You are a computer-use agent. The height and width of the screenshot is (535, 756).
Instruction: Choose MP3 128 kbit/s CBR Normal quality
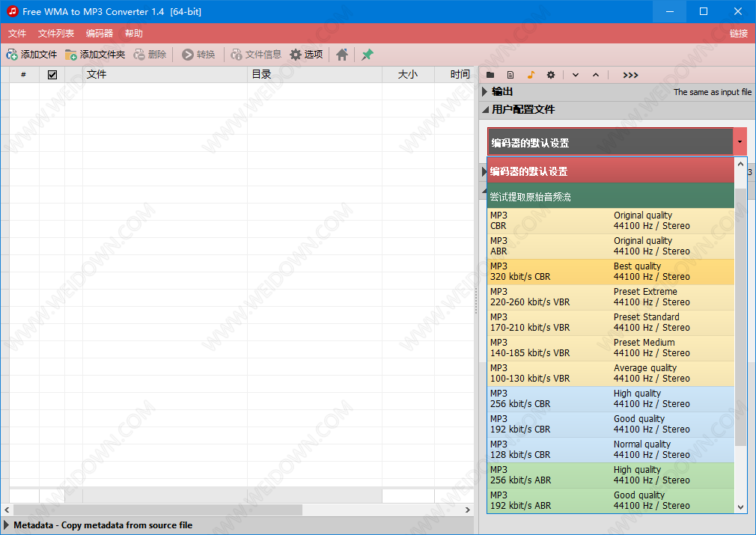point(610,450)
